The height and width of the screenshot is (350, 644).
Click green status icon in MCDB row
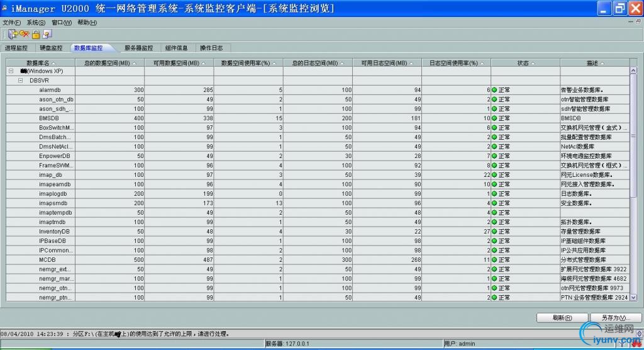coord(494,260)
